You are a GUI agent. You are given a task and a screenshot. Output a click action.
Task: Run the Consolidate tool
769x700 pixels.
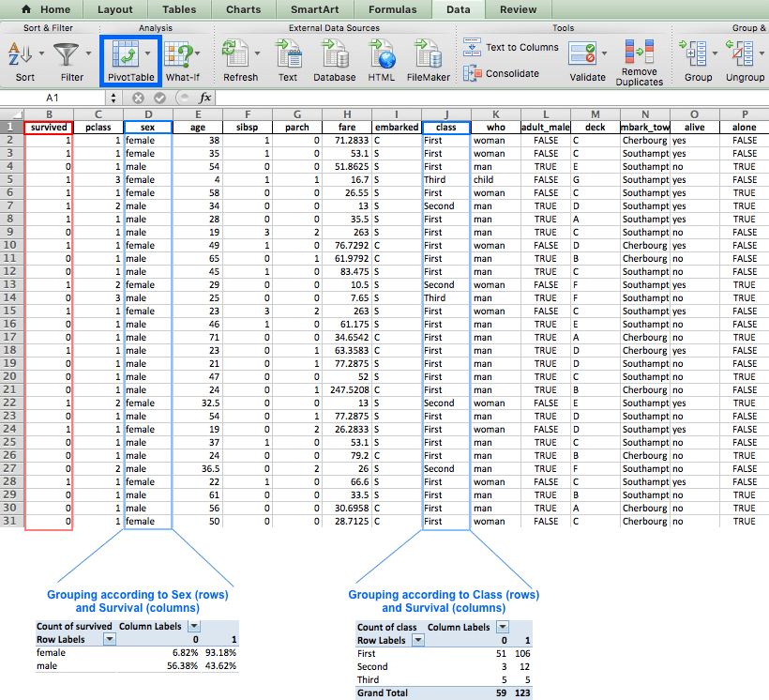pos(511,73)
